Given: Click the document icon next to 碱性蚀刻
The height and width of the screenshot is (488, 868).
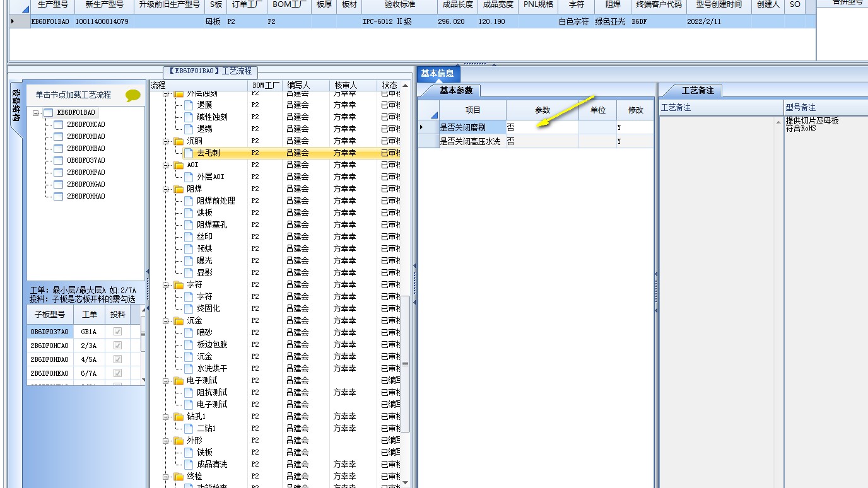Looking at the screenshot, I should coord(188,117).
